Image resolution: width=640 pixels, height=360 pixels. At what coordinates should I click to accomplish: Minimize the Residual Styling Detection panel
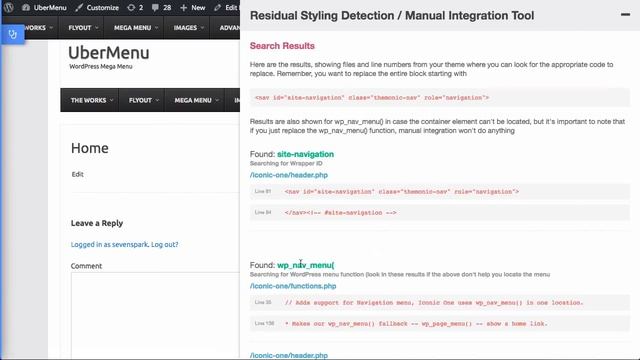point(625,15)
